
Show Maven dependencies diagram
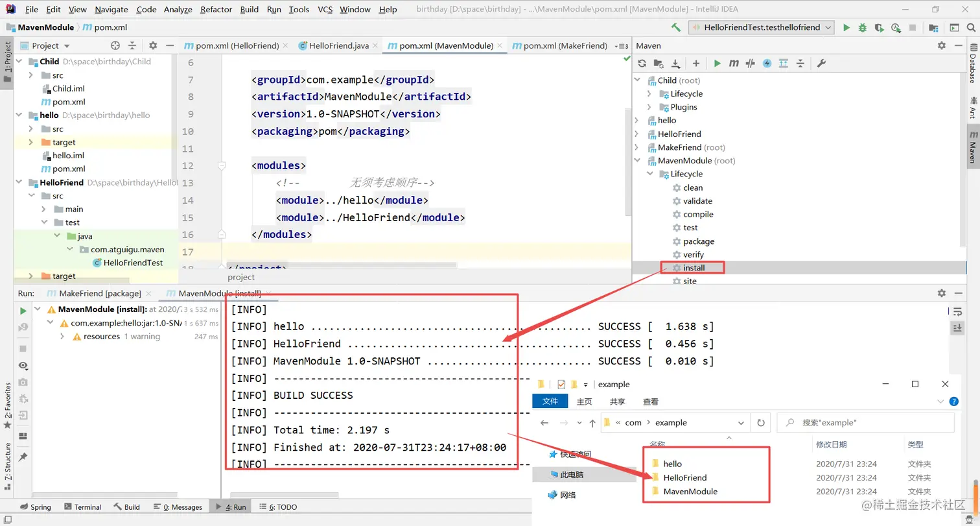click(784, 64)
